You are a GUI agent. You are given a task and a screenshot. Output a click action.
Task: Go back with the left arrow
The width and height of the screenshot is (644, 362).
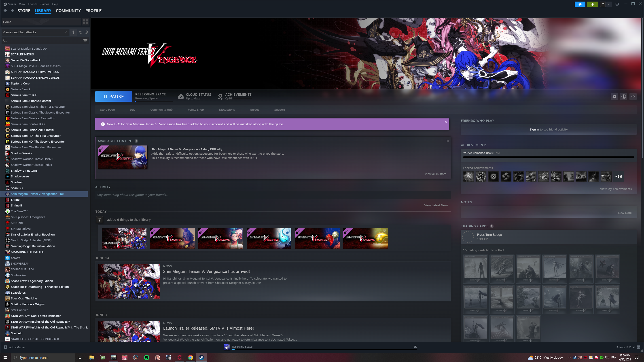(6, 11)
